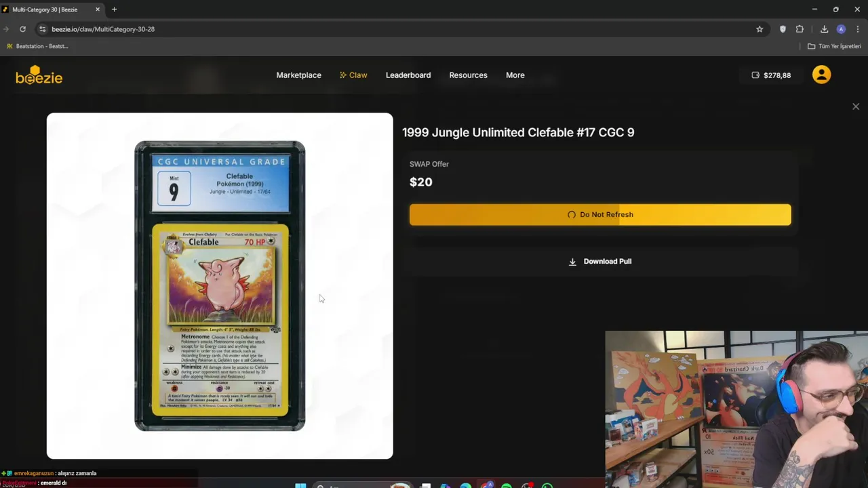
Task: Close the pull result overlay
Action: [x=856, y=106]
